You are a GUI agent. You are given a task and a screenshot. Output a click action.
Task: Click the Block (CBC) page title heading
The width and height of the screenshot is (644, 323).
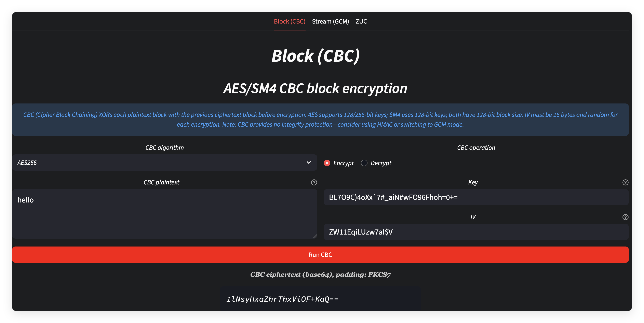pyautogui.click(x=316, y=56)
